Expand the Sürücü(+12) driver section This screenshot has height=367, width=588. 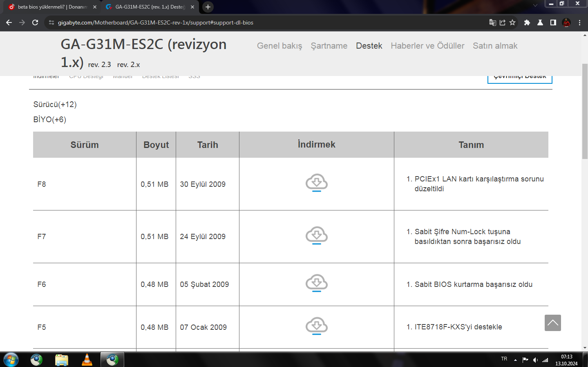pos(55,105)
